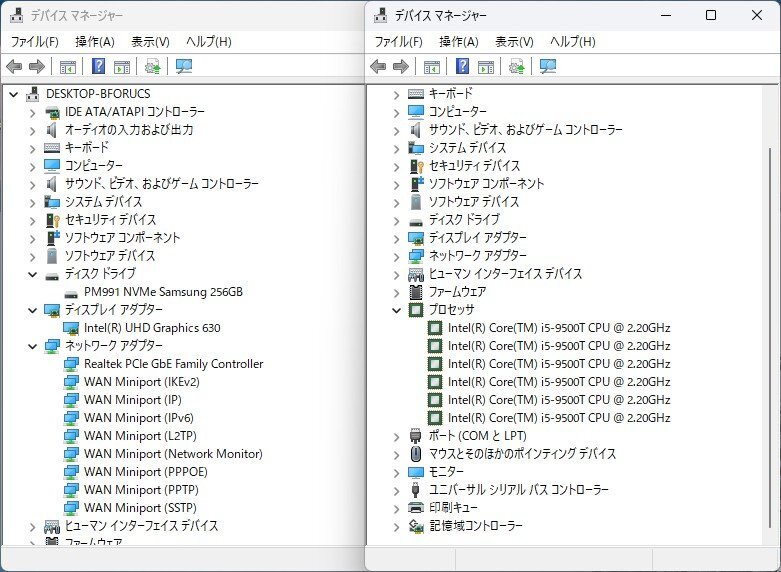Click action pane icon in right window toolbar
This screenshot has height=572, width=781.
pyautogui.click(x=486, y=66)
